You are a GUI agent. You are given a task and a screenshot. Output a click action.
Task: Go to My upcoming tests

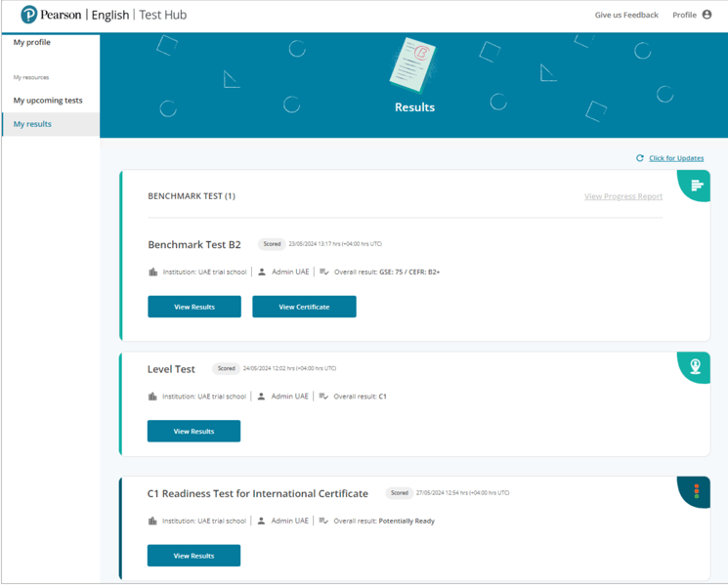click(x=48, y=101)
